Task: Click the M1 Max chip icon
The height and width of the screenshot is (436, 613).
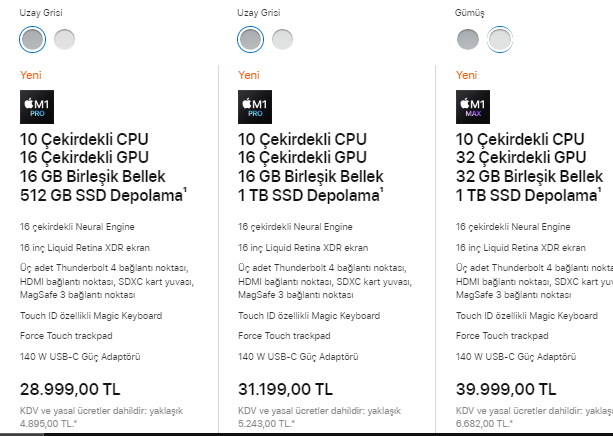Action: pos(471,107)
